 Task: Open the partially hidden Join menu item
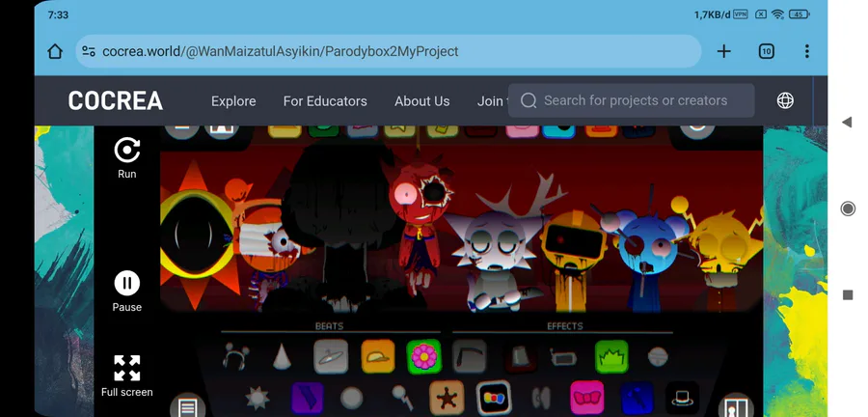point(492,101)
